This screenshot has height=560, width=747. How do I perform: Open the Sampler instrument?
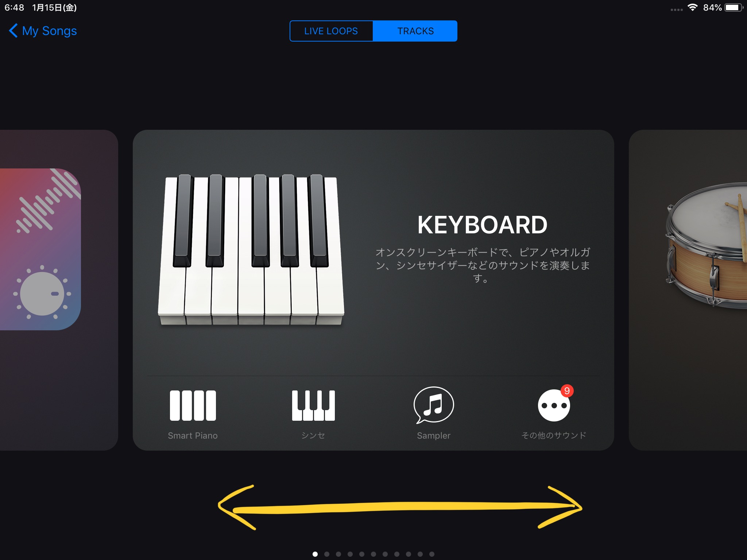click(x=434, y=405)
